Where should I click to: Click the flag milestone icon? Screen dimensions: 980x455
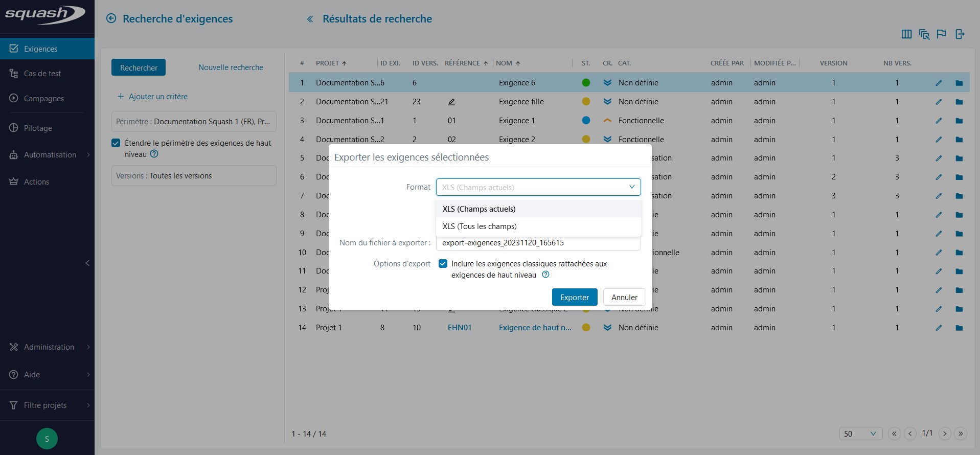click(x=941, y=34)
